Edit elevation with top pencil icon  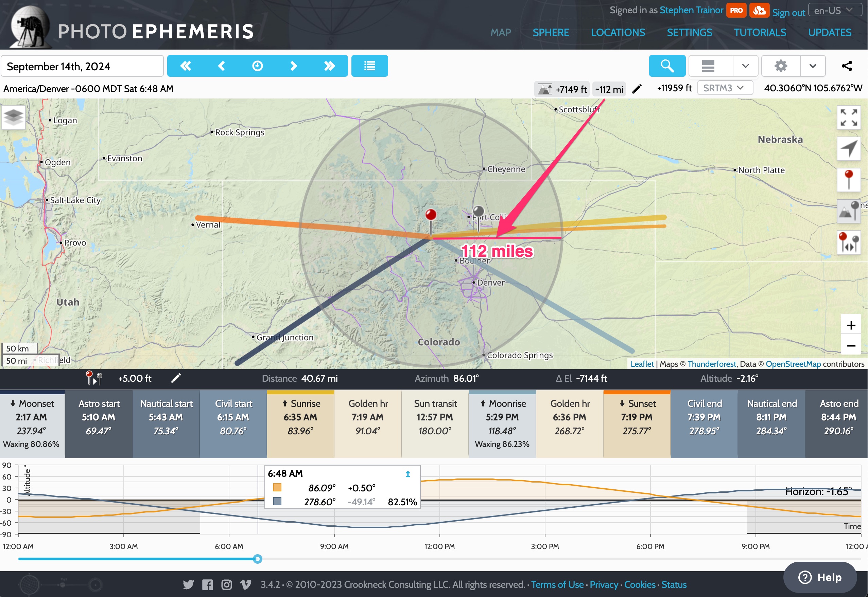(637, 89)
